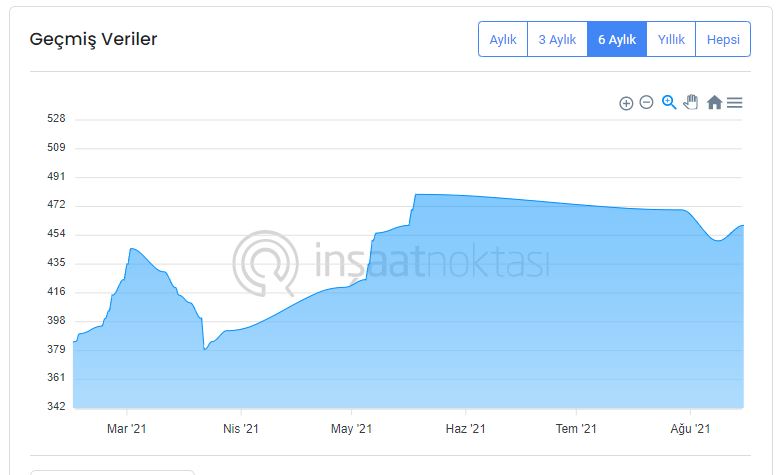Click the Haz '21 axis label
Image resolution: width=784 pixels, height=475 pixels.
pyautogui.click(x=466, y=428)
